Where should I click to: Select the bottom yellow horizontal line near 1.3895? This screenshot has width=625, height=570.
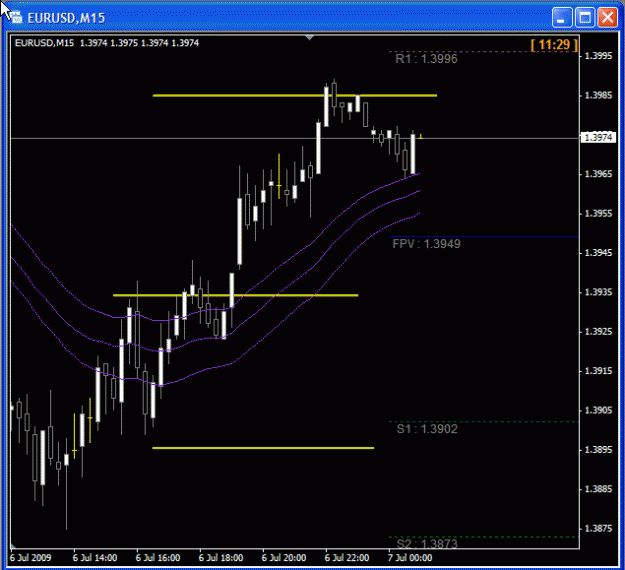click(263, 448)
